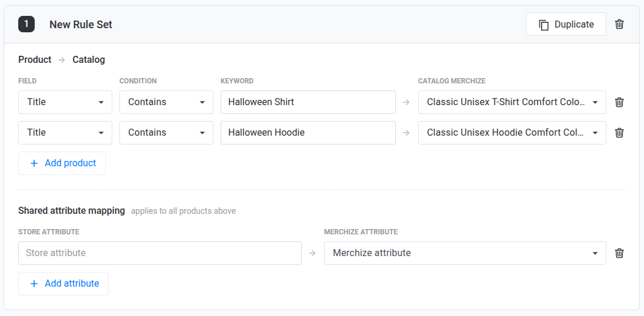
Task: Click the CONDITION column label
Action: point(138,81)
